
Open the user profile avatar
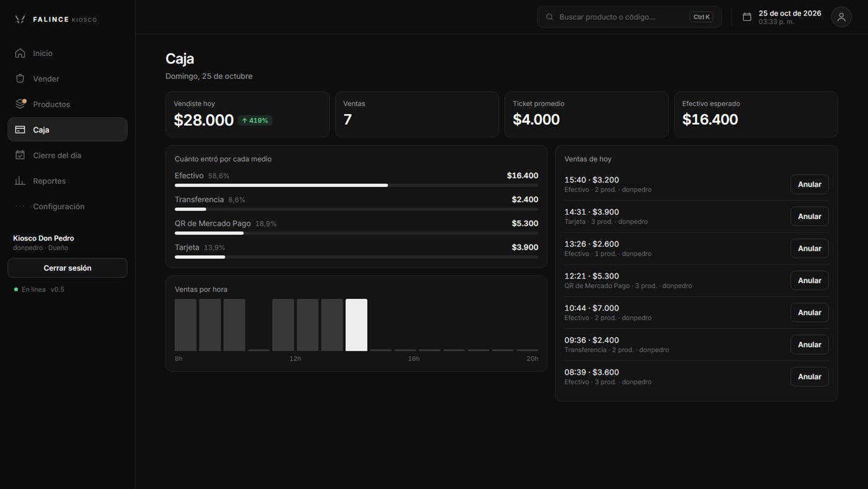pyautogui.click(x=841, y=17)
